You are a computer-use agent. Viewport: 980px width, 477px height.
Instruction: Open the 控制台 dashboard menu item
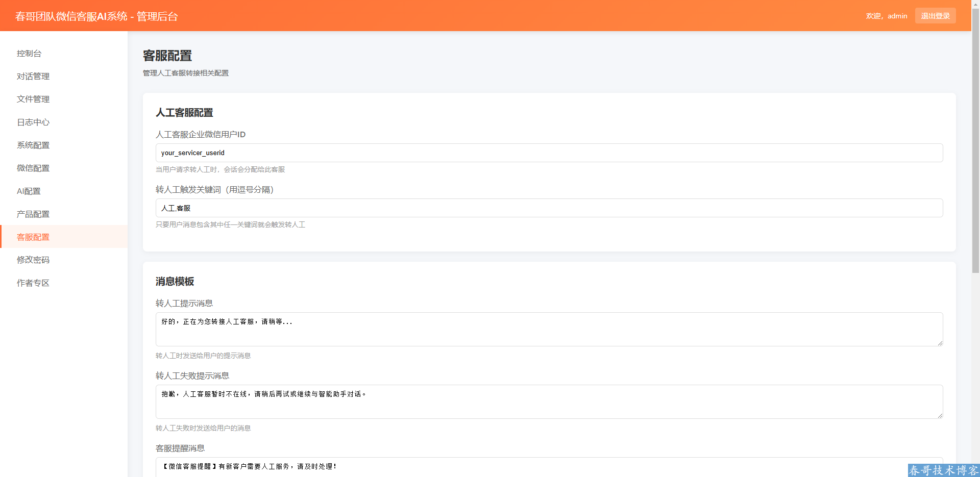click(x=29, y=54)
